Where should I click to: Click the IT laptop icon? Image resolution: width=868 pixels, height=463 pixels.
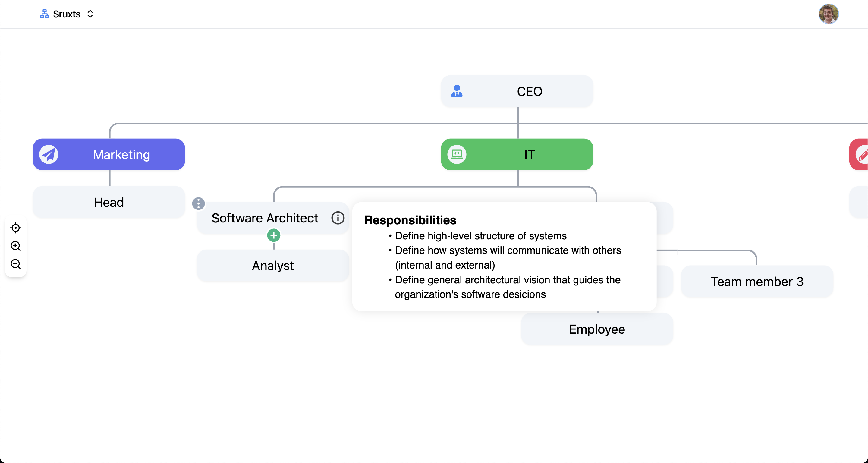pyautogui.click(x=457, y=155)
